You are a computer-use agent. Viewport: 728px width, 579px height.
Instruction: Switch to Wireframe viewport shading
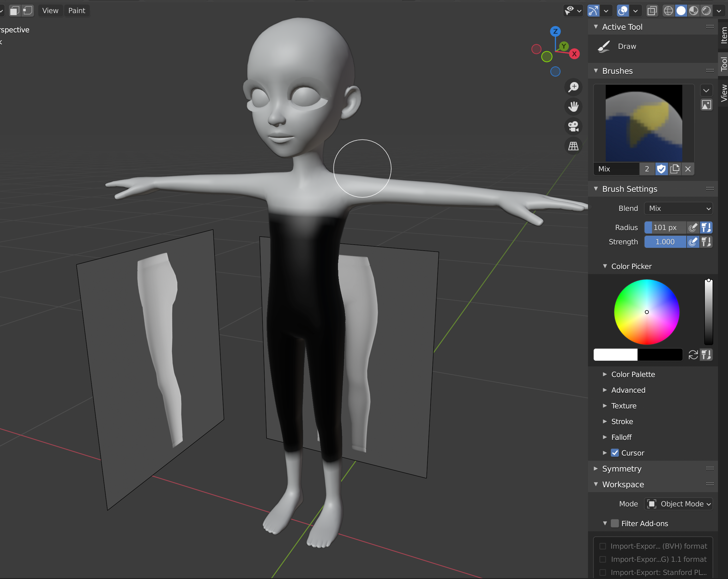click(668, 11)
